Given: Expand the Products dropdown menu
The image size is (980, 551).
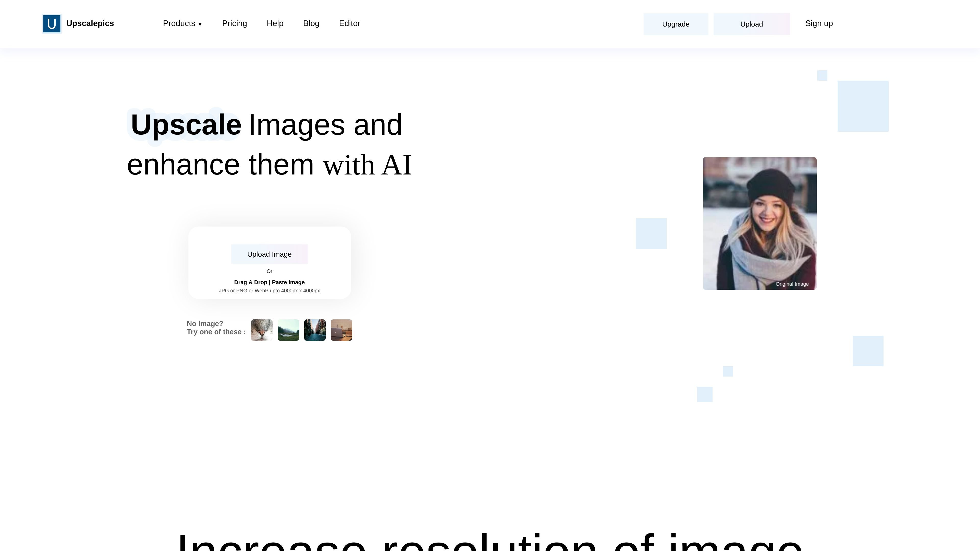Looking at the screenshot, I should pyautogui.click(x=182, y=23).
